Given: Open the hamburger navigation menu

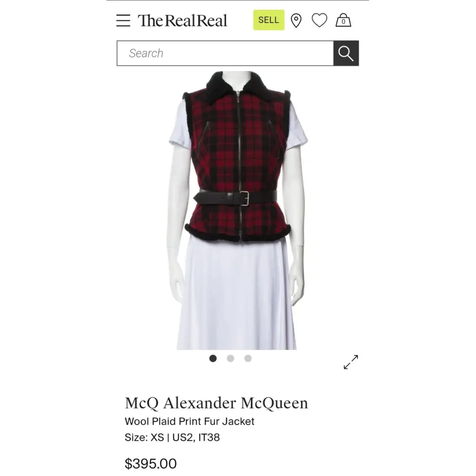Looking at the screenshot, I should pos(123,20).
